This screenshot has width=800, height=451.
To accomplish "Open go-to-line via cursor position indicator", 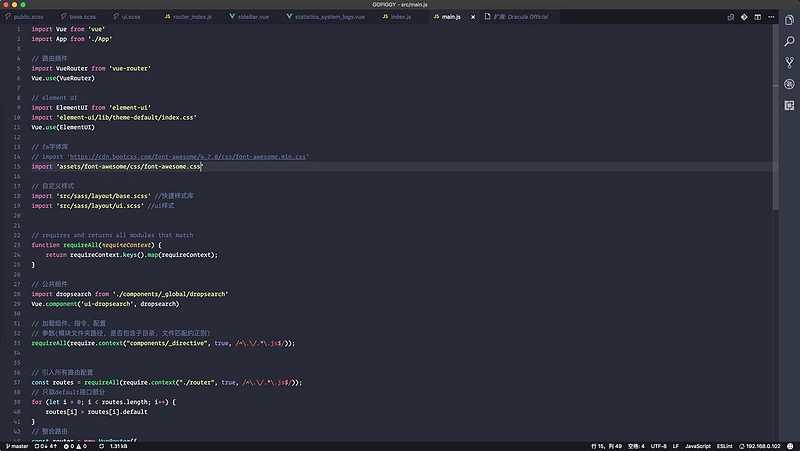I will pos(606,446).
